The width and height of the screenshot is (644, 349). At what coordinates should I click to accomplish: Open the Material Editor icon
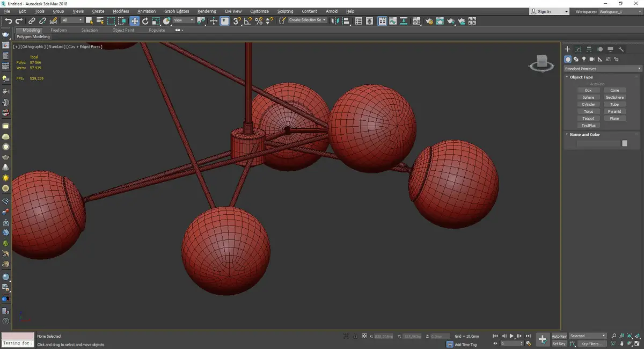[x=416, y=21]
